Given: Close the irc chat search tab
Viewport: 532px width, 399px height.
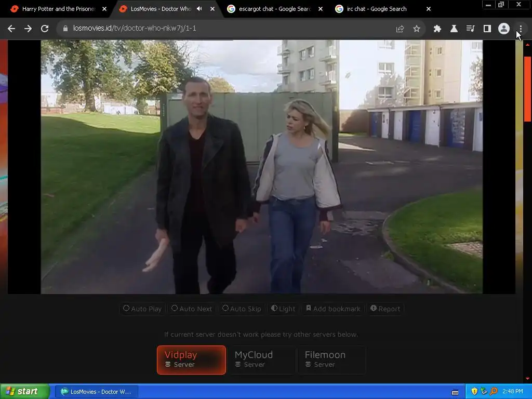Looking at the screenshot, I should [429, 9].
